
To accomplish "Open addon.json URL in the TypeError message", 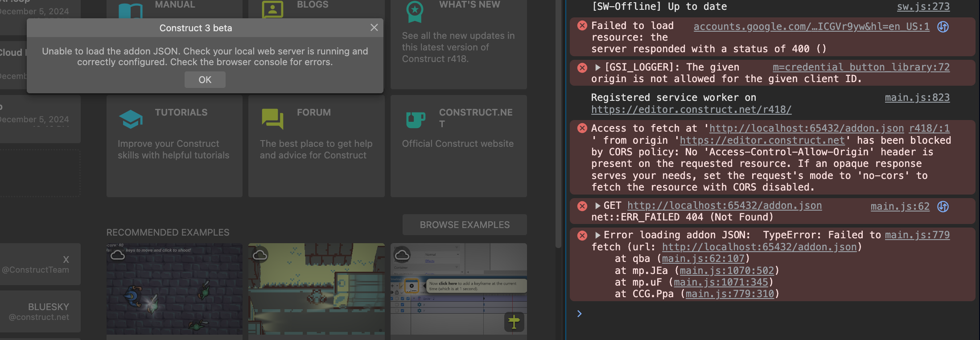I will tap(759, 247).
